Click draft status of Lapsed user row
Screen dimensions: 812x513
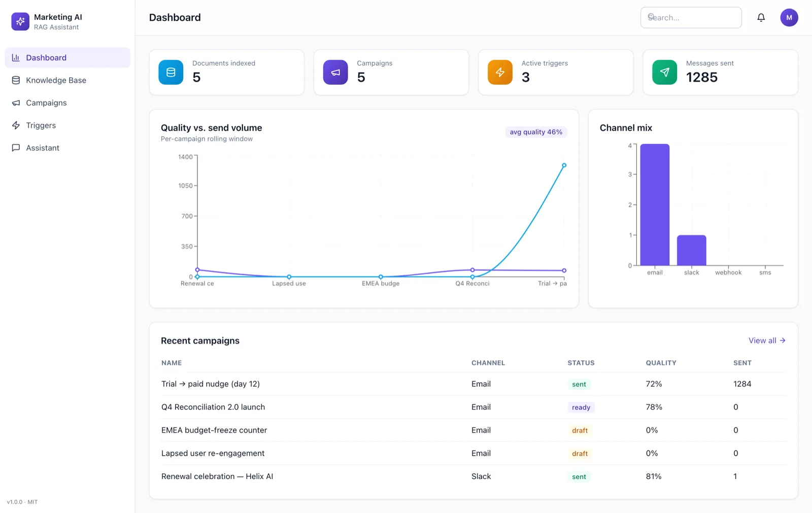(580, 454)
